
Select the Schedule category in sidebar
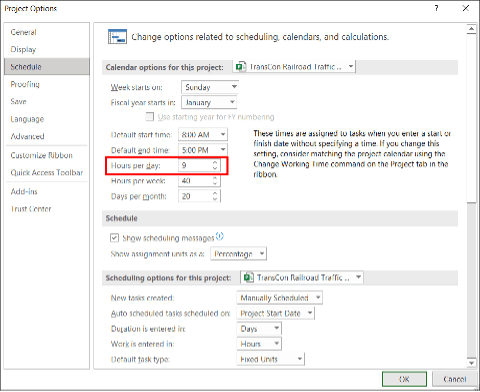[47, 67]
